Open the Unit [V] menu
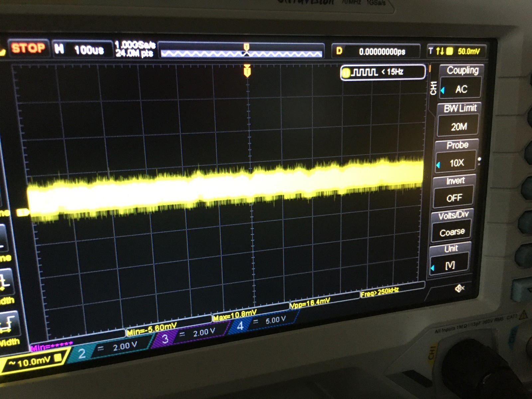532x399 pixels. [x=450, y=259]
